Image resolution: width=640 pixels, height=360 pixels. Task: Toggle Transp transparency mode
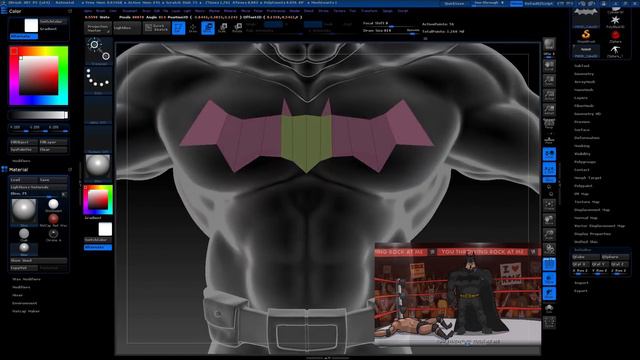point(549,279)
